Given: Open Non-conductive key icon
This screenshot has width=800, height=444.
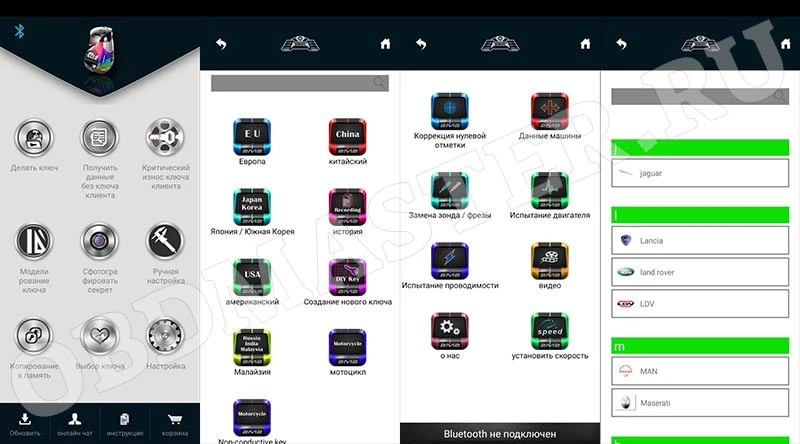Looking at the screenshot, I should click(252, 417).
